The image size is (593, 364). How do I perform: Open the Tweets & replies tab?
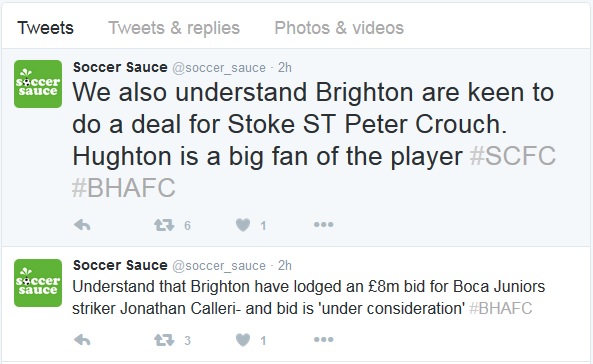click(174, 28)
